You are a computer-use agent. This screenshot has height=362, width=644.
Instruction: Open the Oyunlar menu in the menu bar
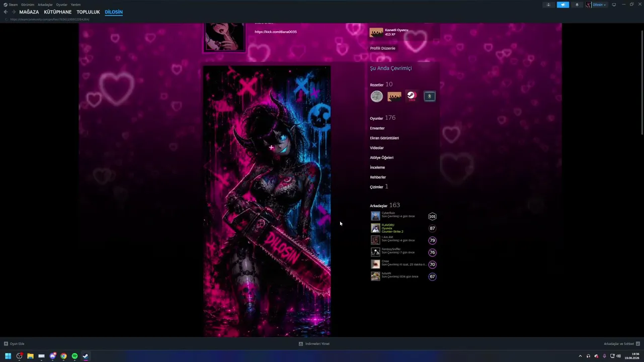pos(62,5)
